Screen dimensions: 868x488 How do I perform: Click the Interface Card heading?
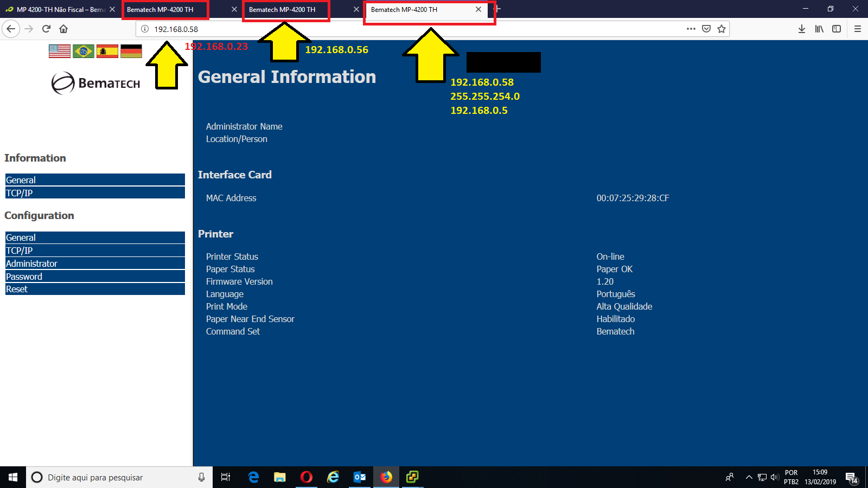click(235, 175)
